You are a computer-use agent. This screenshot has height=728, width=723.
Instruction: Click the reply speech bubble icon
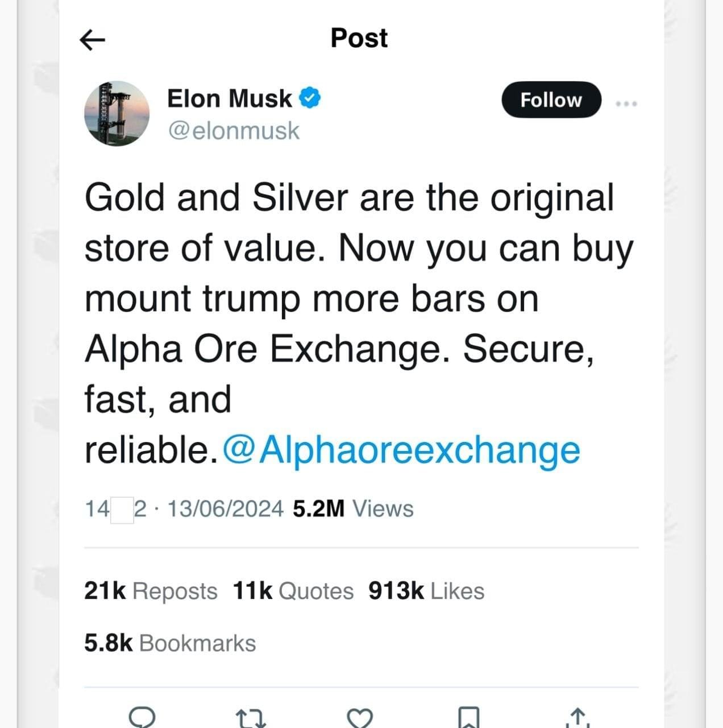click(142, 717)
